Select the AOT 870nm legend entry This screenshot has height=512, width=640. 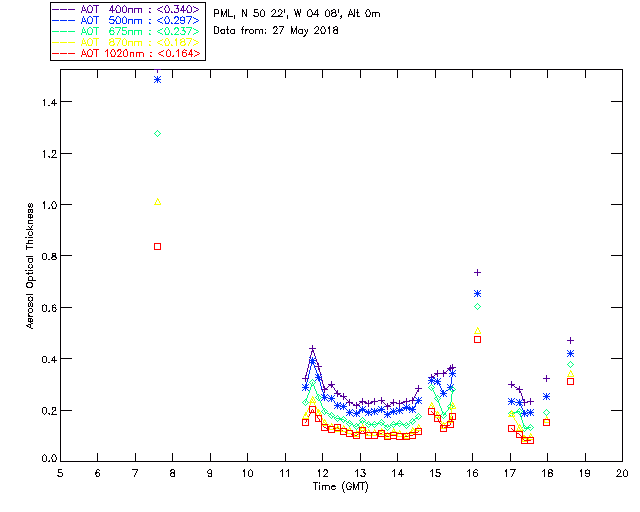[x=127, y=42]
